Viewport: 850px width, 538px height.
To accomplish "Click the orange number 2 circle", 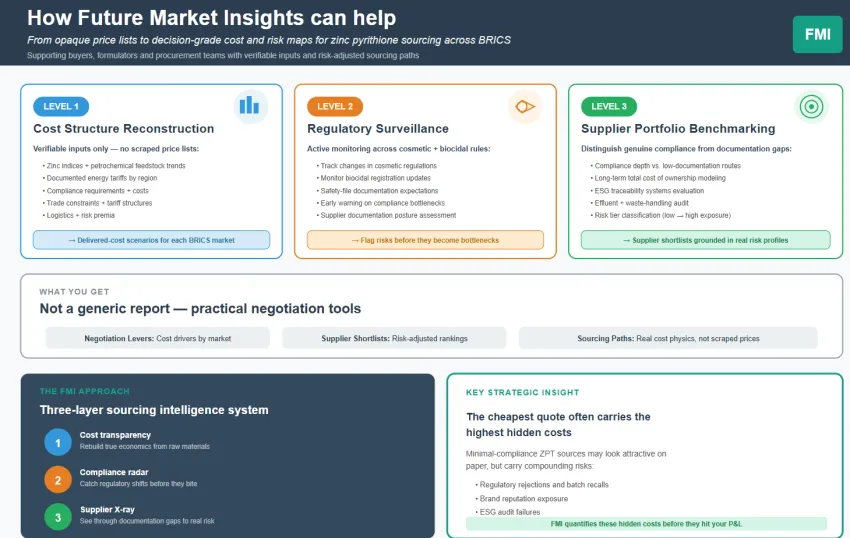I will (x=58, y=478).
